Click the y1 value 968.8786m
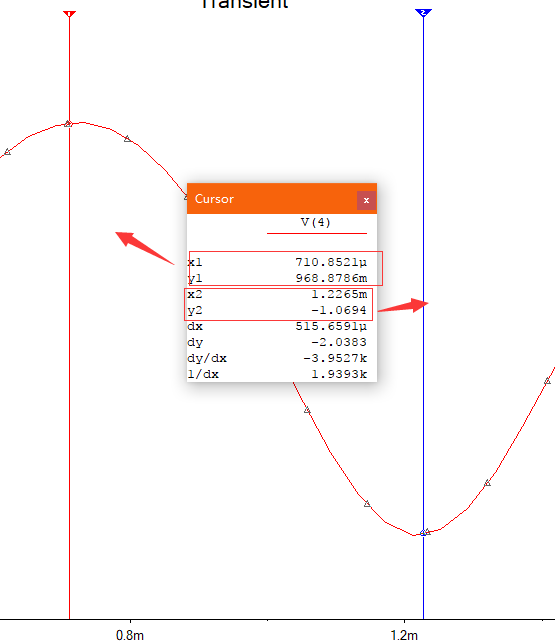This screenshot has height=641, width=555. pos(331,278)
